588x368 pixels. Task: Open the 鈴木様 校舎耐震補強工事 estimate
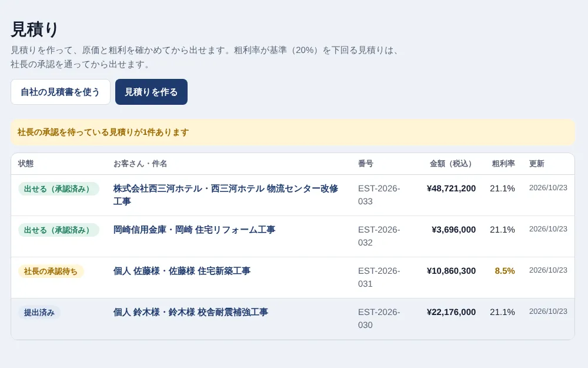pos(191,312)
